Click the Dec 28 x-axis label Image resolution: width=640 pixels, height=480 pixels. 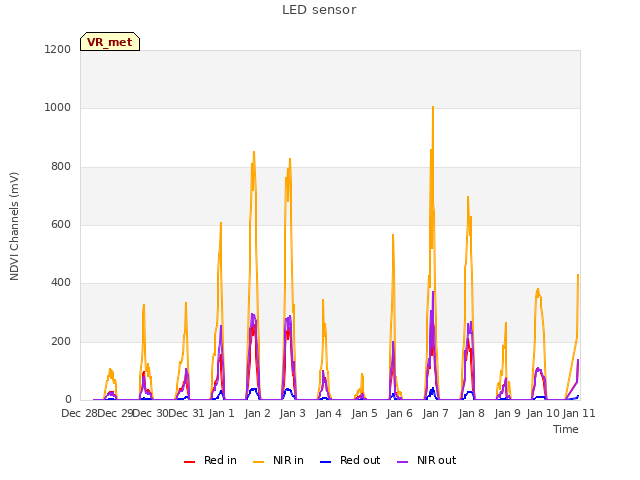[79, 413]
